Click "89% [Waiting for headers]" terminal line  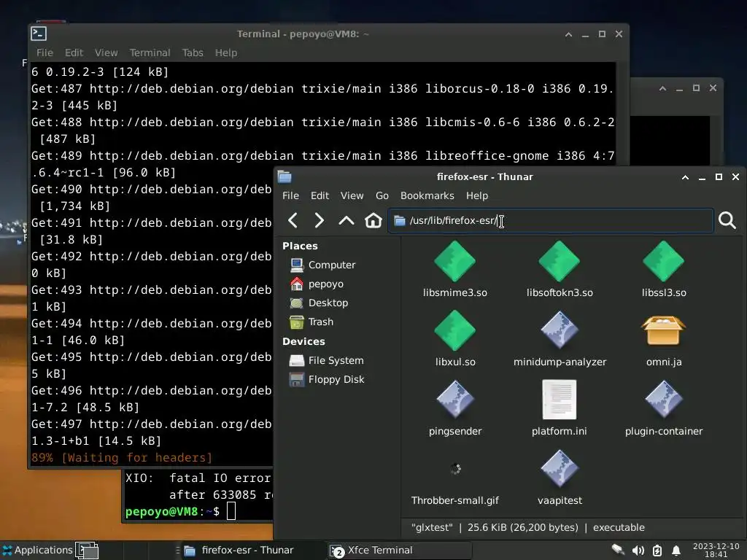coord(122,458)
